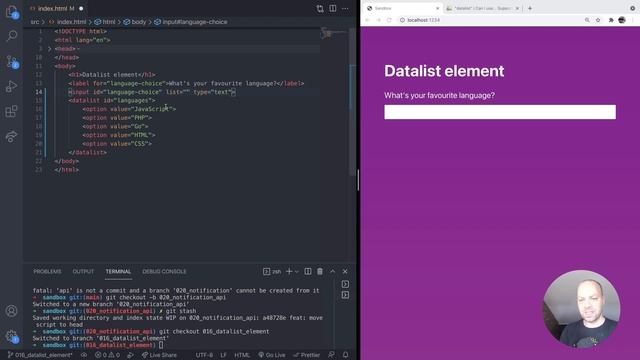Click git branch 016_datalist_element in status bar

coord(40,355)
